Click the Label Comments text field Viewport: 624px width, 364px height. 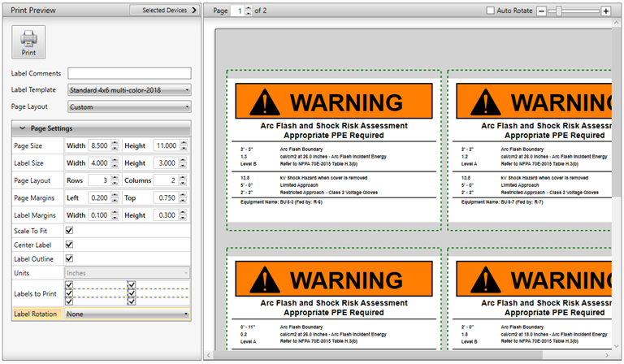(x=129, y=73)
